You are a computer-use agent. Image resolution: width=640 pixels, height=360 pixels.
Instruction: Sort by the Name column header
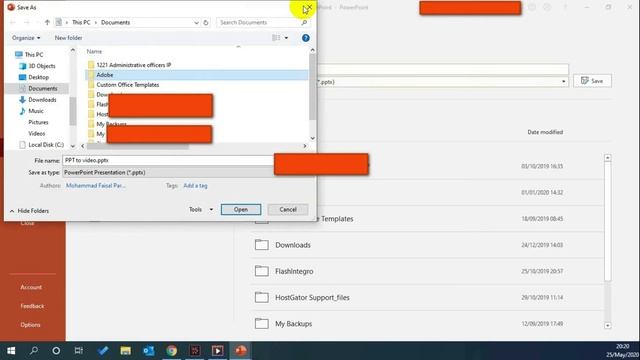[x=94, y=51]
